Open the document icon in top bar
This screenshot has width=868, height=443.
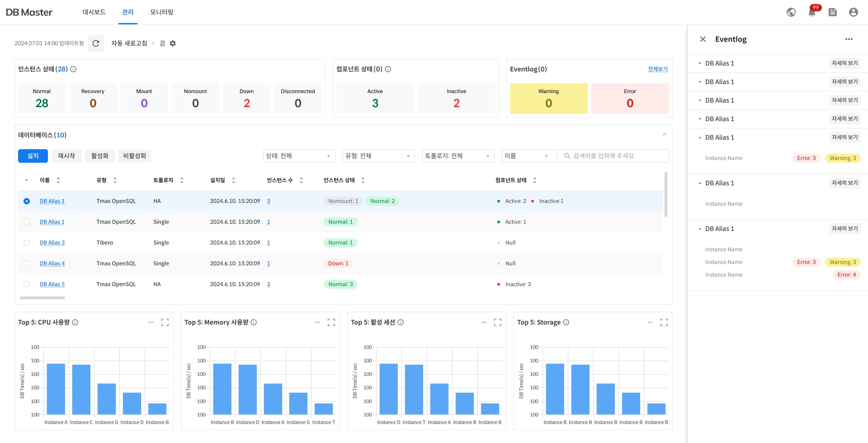click(832, 12)
